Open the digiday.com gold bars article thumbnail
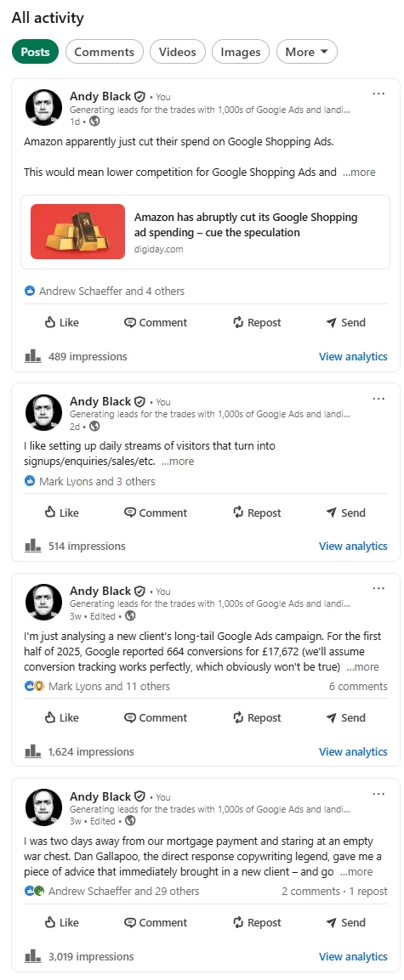Screen dimensions: 404x980 (77, 232)
